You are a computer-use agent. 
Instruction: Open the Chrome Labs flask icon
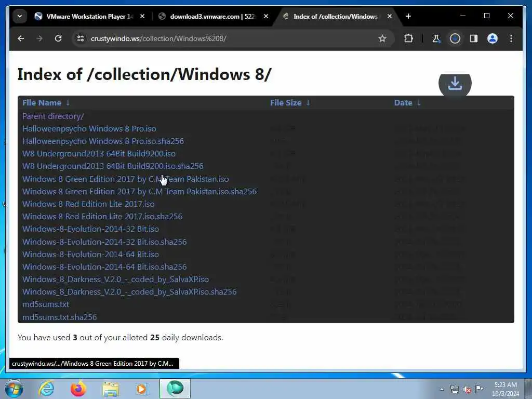436,38
